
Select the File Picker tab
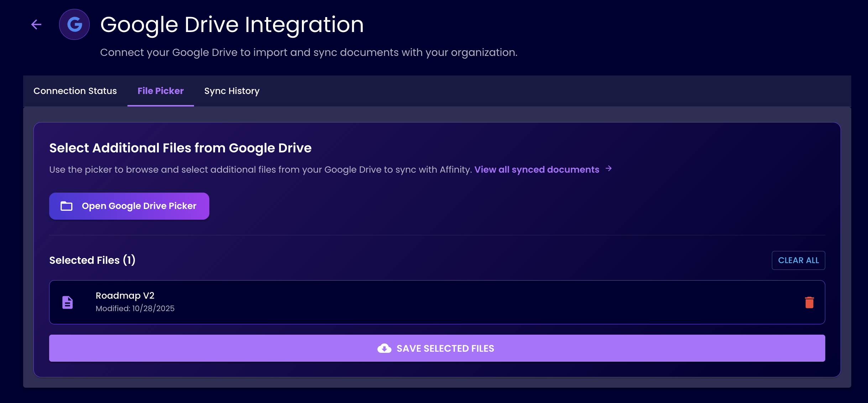point(161,91)
